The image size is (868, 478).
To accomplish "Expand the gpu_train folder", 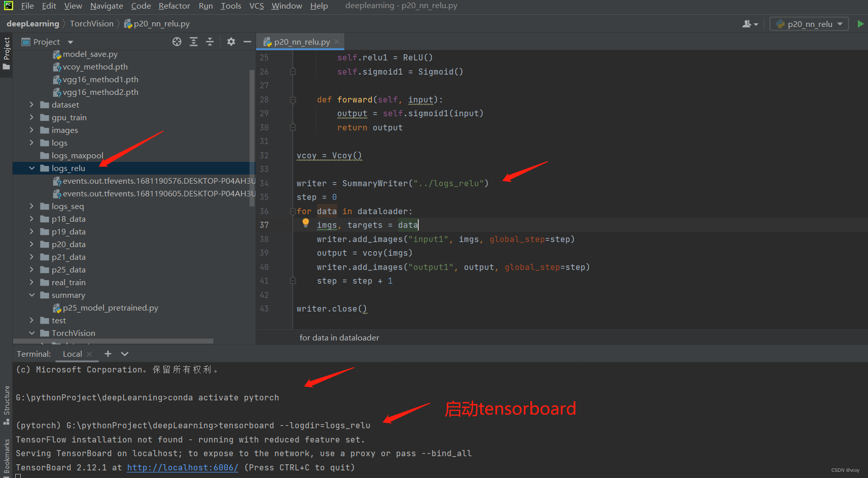I will [31, 117].
